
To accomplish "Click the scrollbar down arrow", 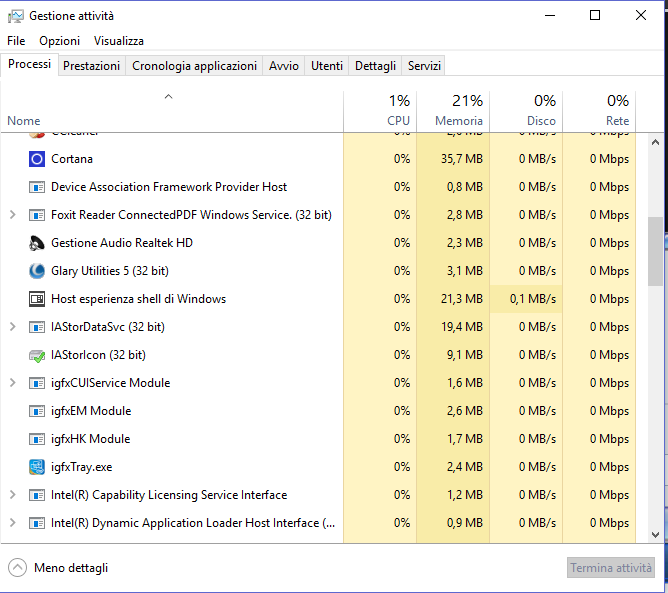I will (x=656, y=534).
